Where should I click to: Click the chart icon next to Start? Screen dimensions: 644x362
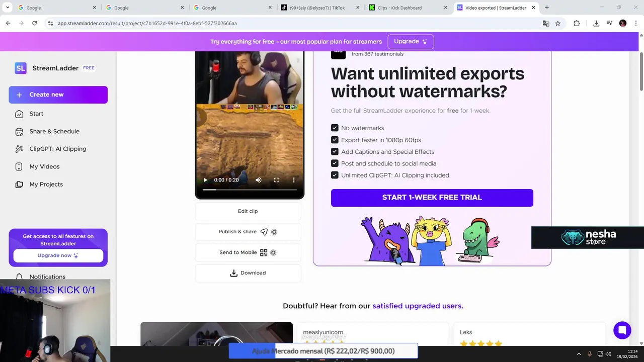coord(19,114)
